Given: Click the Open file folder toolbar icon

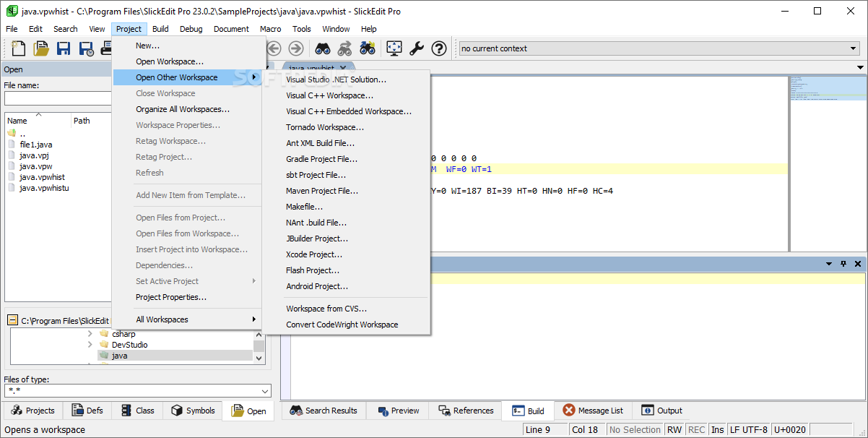Looking at the screenshot, I should (x=41, y=48).
